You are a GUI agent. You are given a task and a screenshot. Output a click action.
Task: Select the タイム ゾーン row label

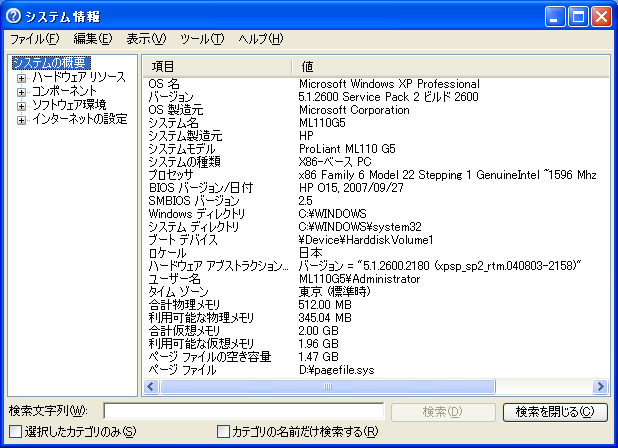coord(178,292)
